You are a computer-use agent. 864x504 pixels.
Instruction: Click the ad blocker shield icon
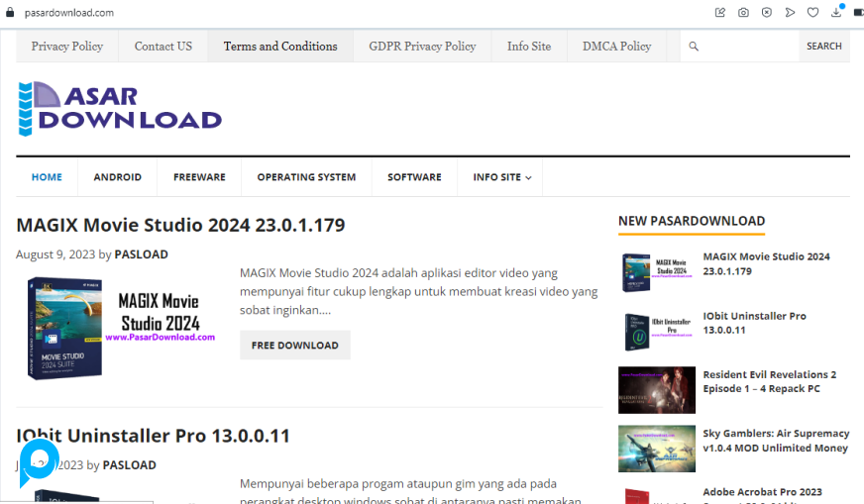click(x=767, y=13)
